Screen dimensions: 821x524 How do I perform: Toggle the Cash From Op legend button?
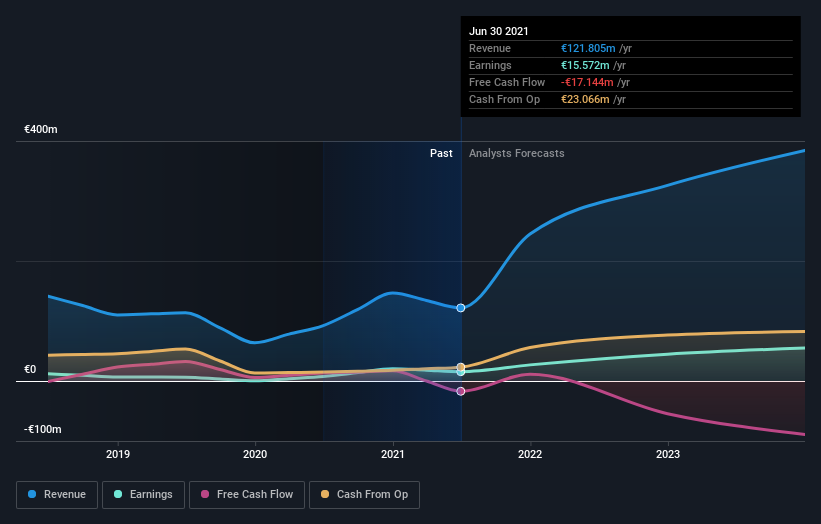[364, 495]
